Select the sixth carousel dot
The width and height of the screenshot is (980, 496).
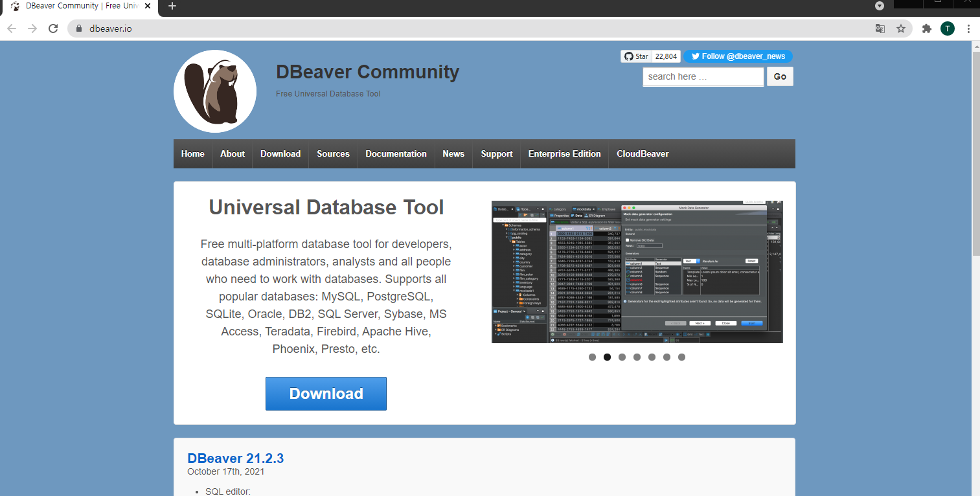point(667,357)
